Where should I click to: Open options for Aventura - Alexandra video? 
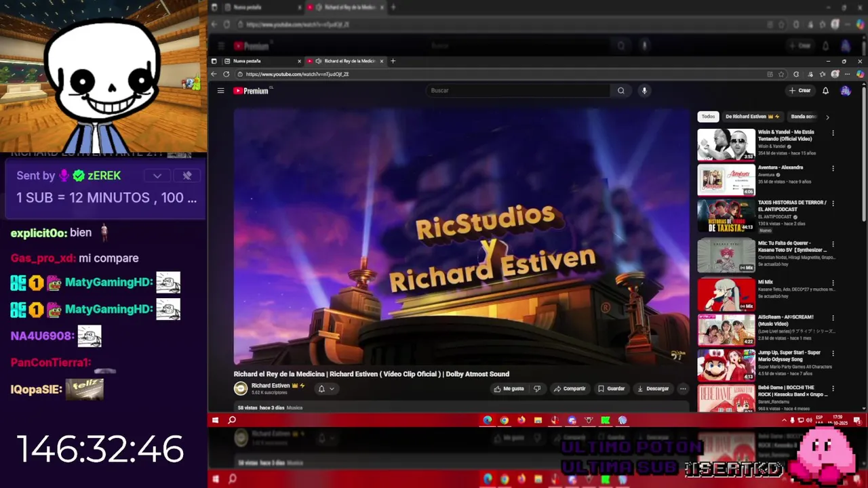coord(833,168)
